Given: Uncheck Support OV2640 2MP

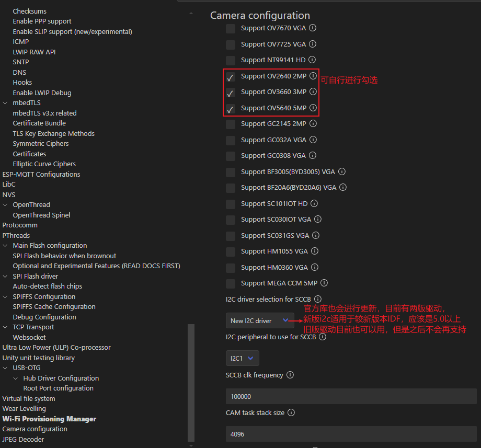Looking at the screenshot, I should pyautogui.click(x=231, y=77).
